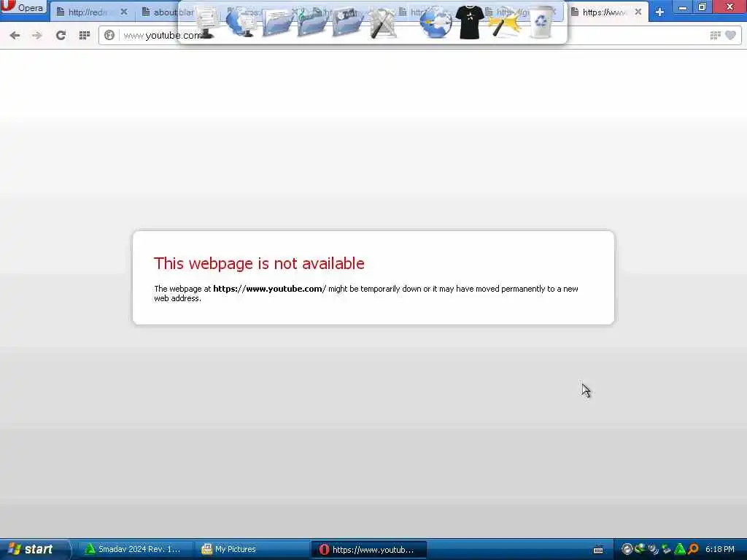Click the green arrow network tray icon

tap(640, 548)
